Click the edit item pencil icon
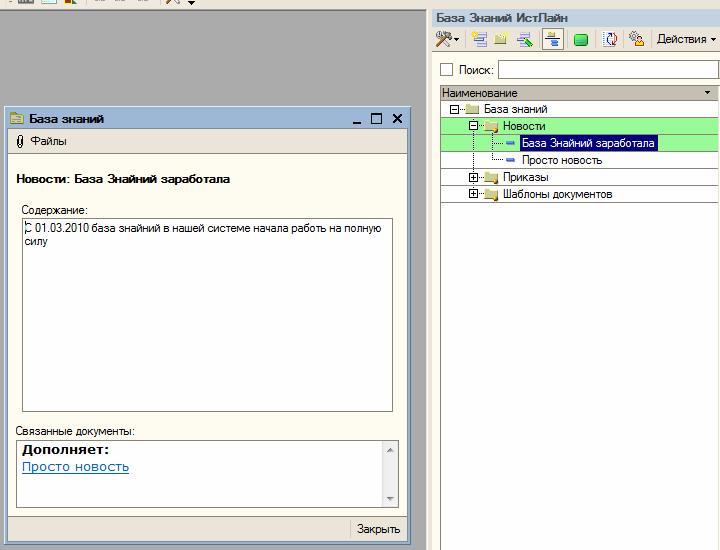720x550 pixels. (x=525, y=39)
